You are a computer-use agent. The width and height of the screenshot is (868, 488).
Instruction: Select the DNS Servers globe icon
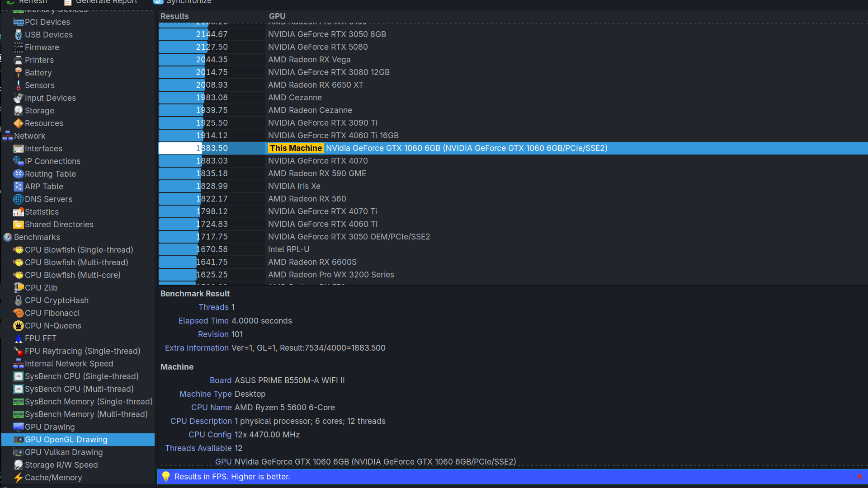[x=18, y=199]
